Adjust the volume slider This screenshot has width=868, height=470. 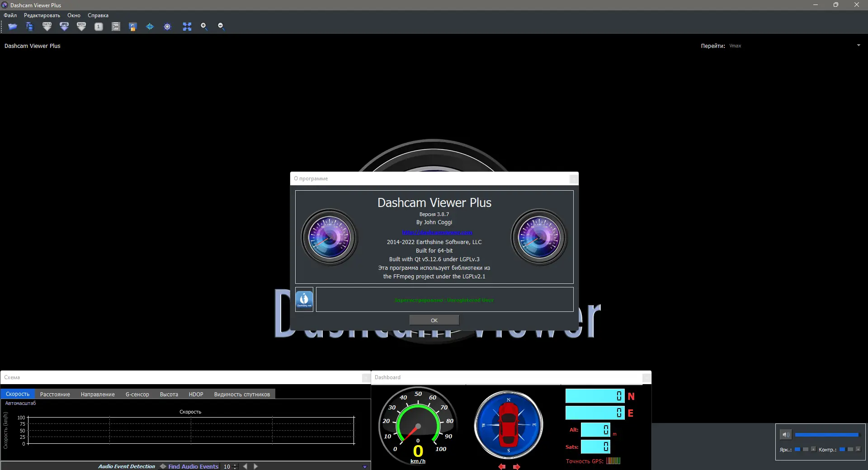tap(827, 435)
